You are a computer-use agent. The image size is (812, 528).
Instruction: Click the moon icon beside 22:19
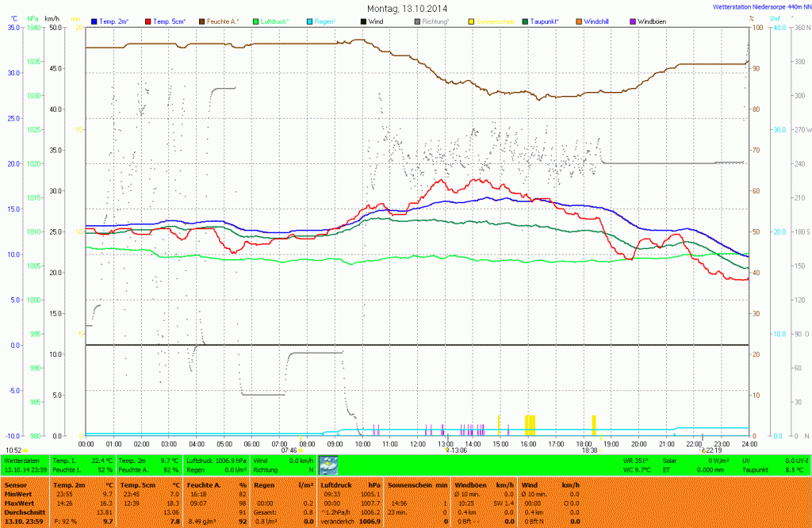(x=703, y=450)
